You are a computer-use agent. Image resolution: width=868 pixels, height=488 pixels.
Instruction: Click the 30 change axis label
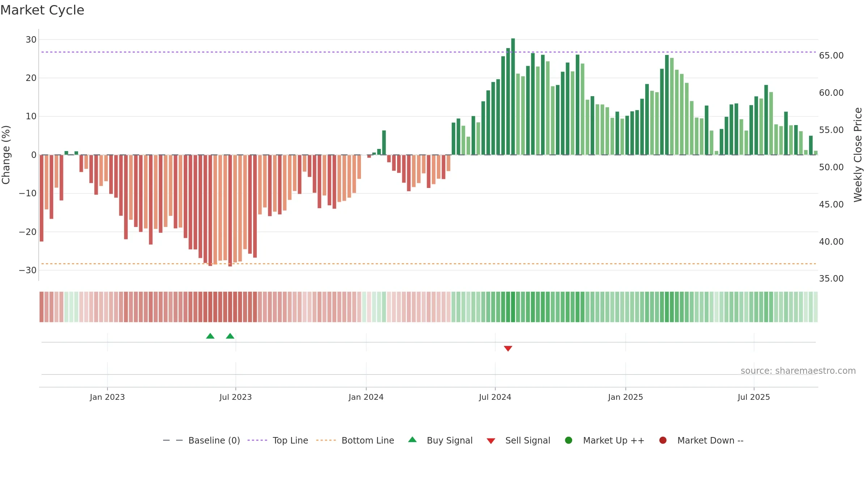pos(31,40)
